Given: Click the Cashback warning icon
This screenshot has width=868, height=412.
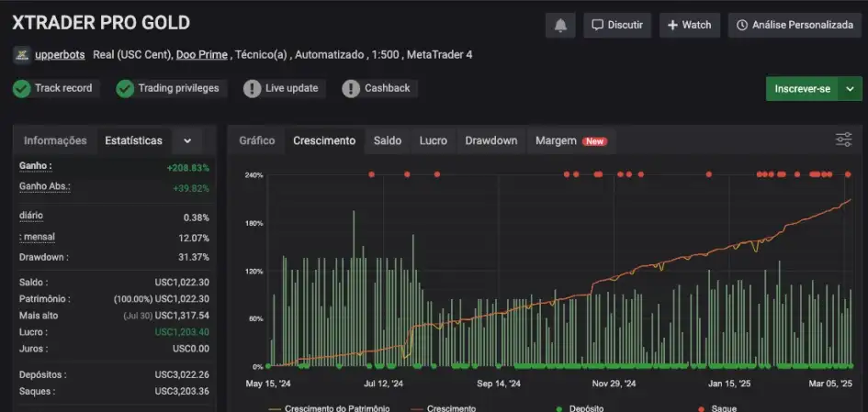Looking at the screenshot, I should (x=351, y=88).
